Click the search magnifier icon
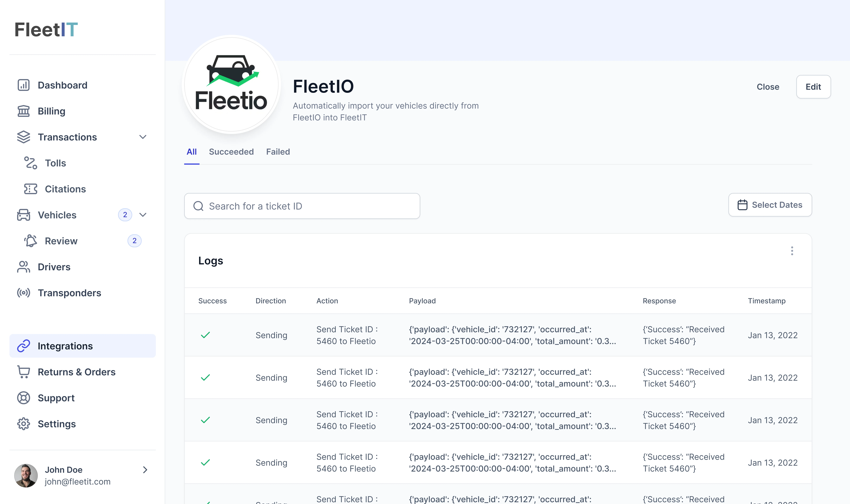 (198, 206)
